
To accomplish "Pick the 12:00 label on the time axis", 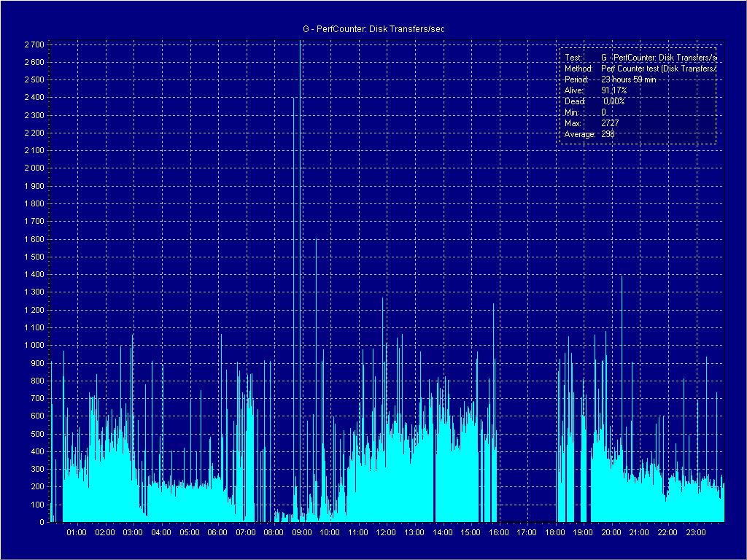I will 386,532.
